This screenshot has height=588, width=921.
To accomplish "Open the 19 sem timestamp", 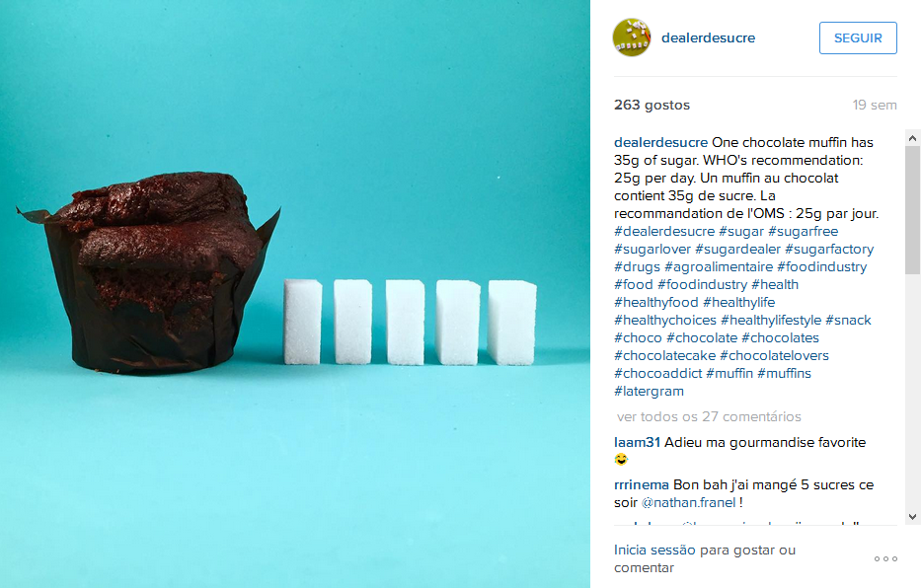I will (875, 105).
